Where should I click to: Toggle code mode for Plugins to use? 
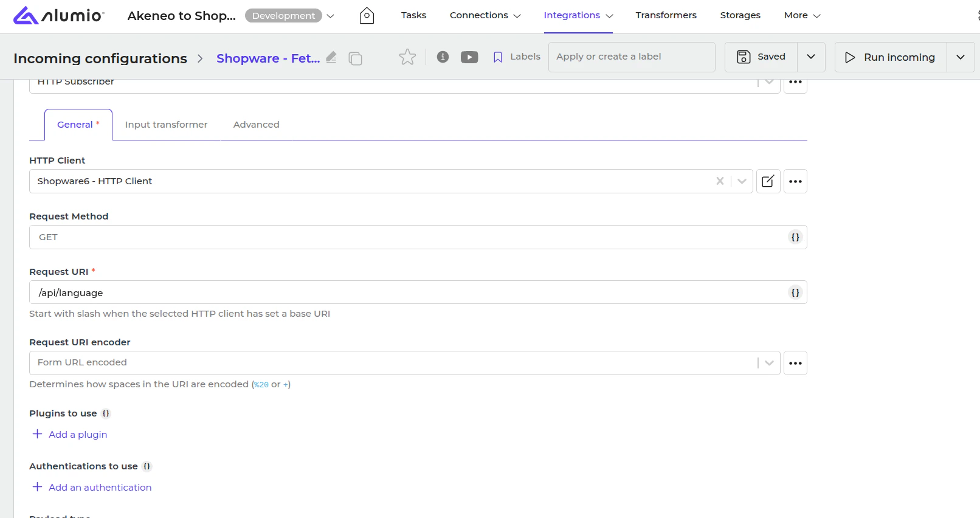pos(106,413)
